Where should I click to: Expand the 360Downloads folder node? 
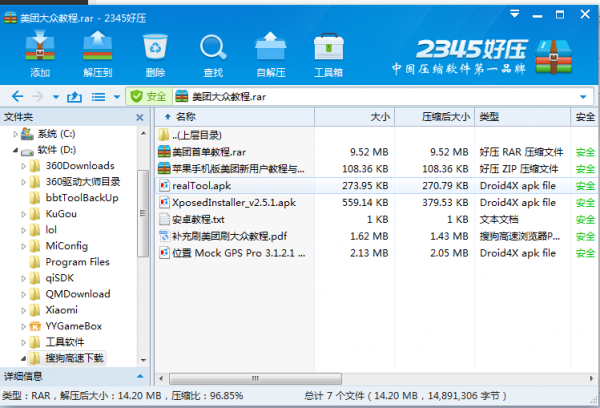click(x=23, y=166)
